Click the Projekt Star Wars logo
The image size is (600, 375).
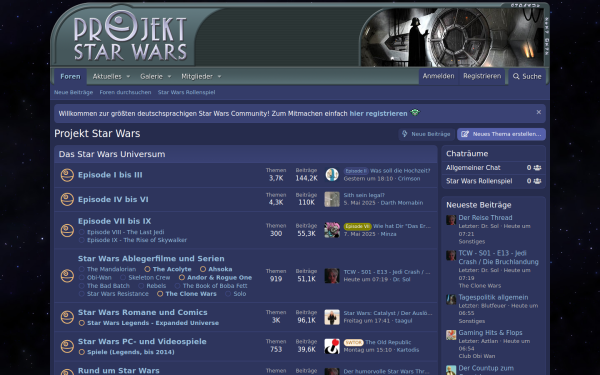[x=130, y=36]
